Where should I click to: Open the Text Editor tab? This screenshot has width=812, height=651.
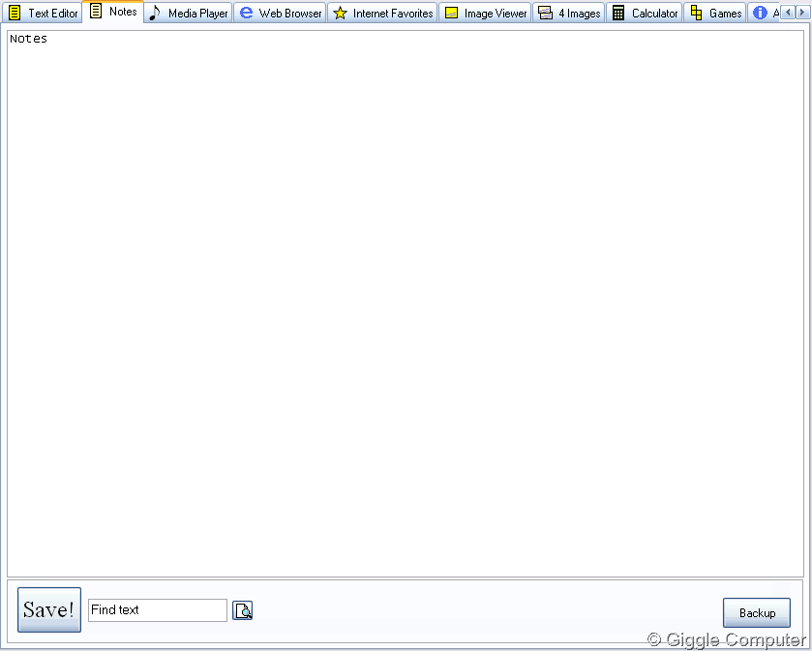coord(43,13)
